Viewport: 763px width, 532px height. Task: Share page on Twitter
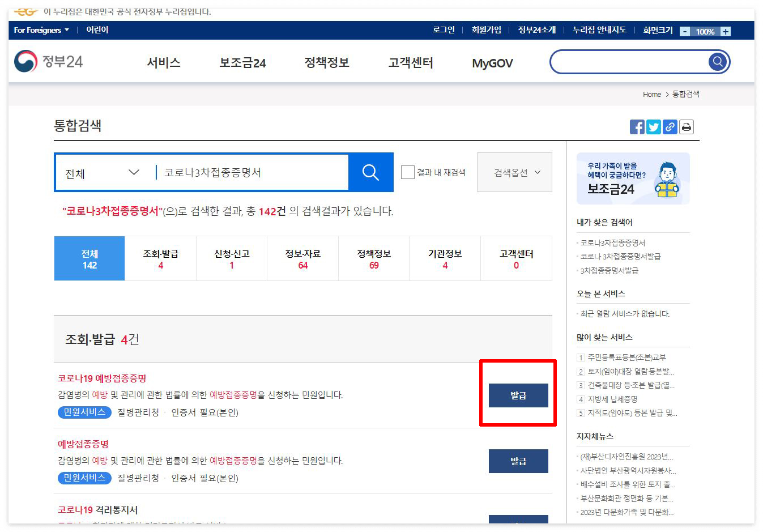653,127
